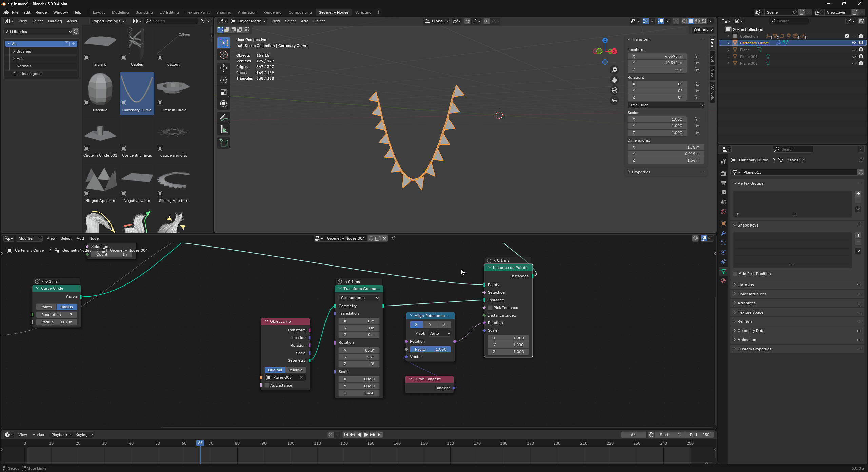Screen dimensions: 868x472
Task: Adjust the Resolution slider in Curve Circle
Action: [56, 315]
